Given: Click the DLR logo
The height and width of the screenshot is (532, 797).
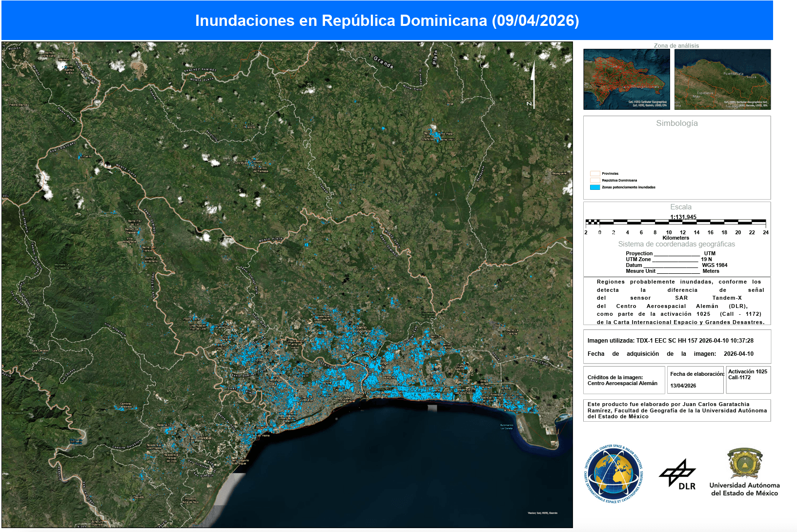Looking at the screenshot, I should pos(678,474).
